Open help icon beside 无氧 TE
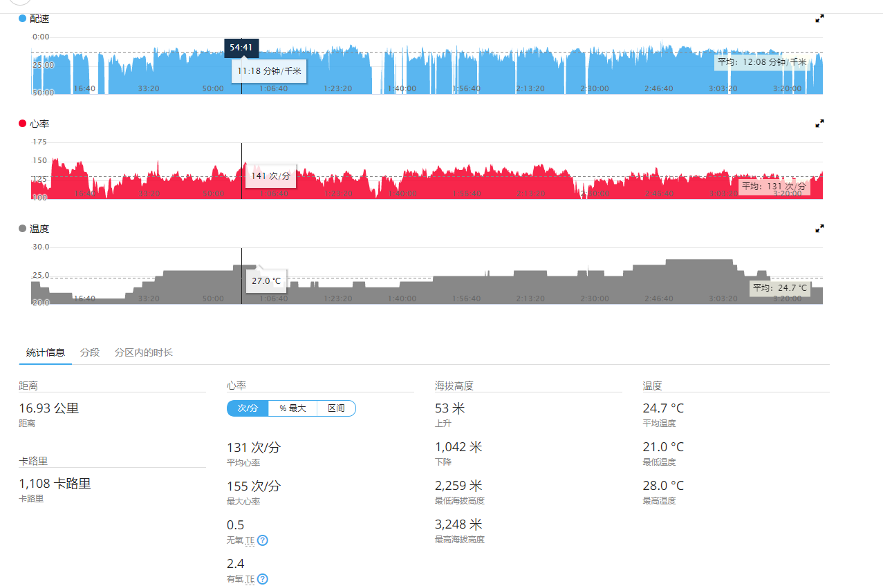 [263, 540]
